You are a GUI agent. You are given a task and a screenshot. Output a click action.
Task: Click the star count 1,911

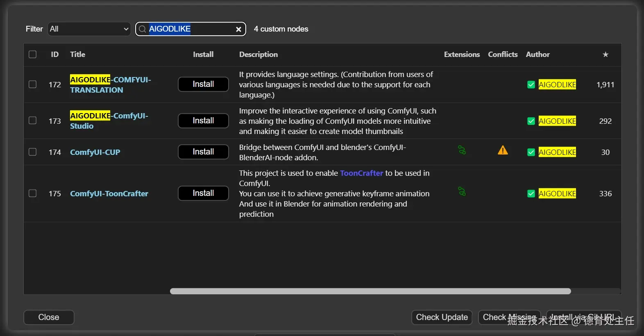605,85
